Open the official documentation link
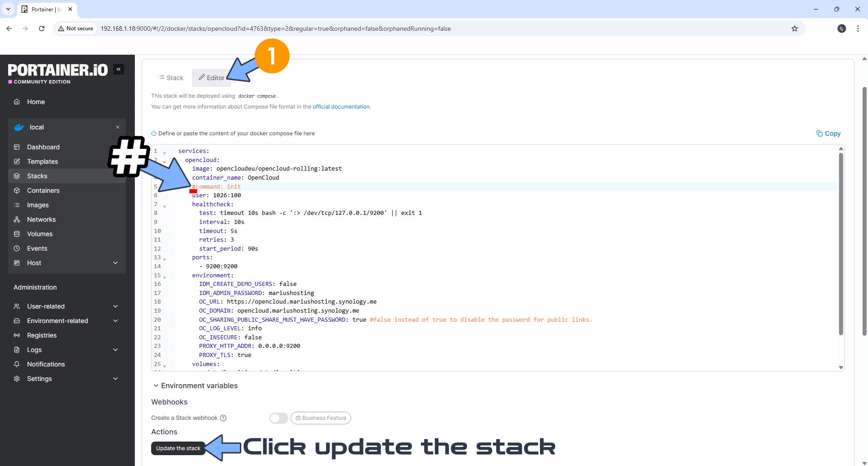This screenshot has height=466, width=868. 341,107
